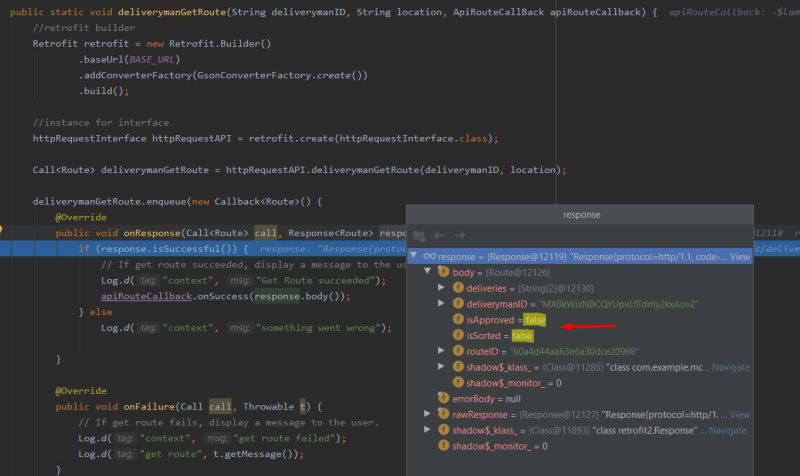Viewport: 800px width, 476px height.
Task: Click the field icon beside deliveries
Action: 458,288
